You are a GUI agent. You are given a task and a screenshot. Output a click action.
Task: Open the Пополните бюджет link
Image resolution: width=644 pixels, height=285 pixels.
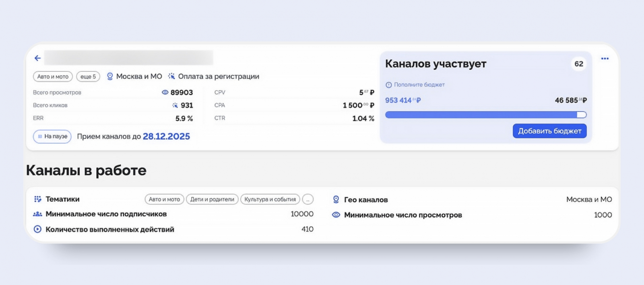pos(419,85)
